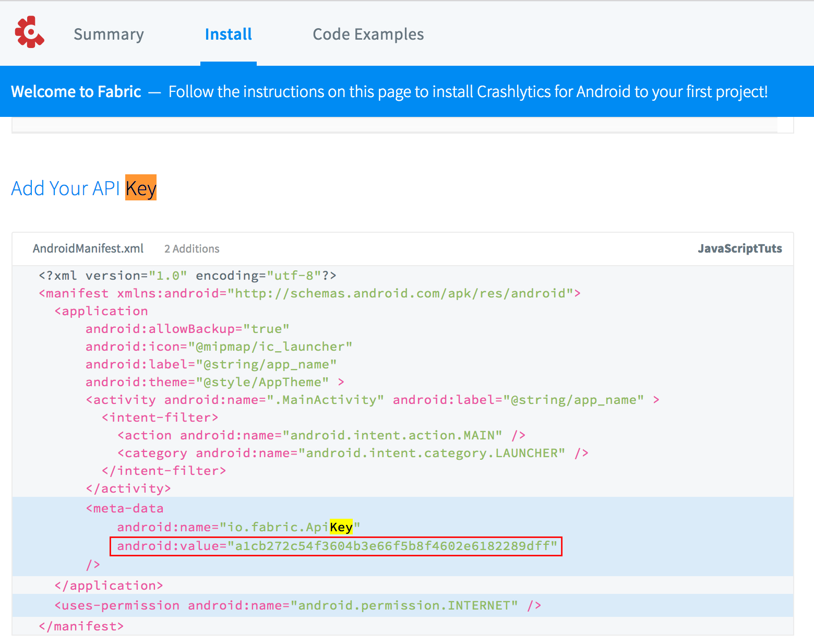Open the Summary tab
This screenshot has height=644, width=814.
[109, 34]
